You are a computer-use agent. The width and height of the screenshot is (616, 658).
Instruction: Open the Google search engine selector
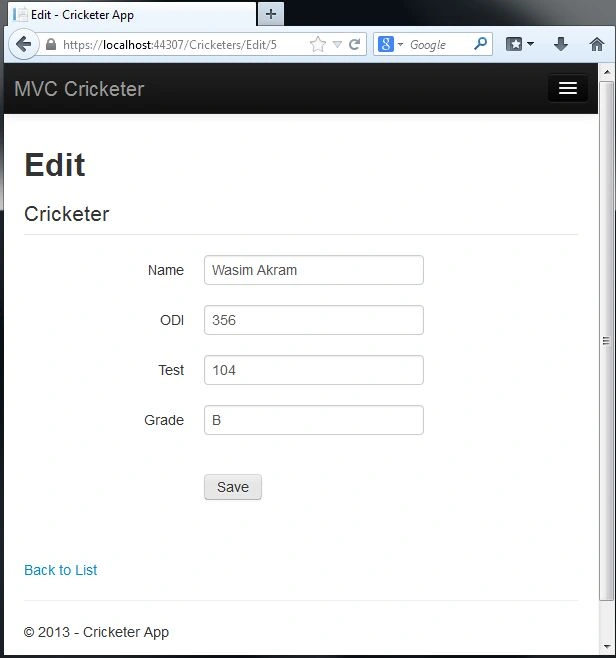(x=390, y=44)
